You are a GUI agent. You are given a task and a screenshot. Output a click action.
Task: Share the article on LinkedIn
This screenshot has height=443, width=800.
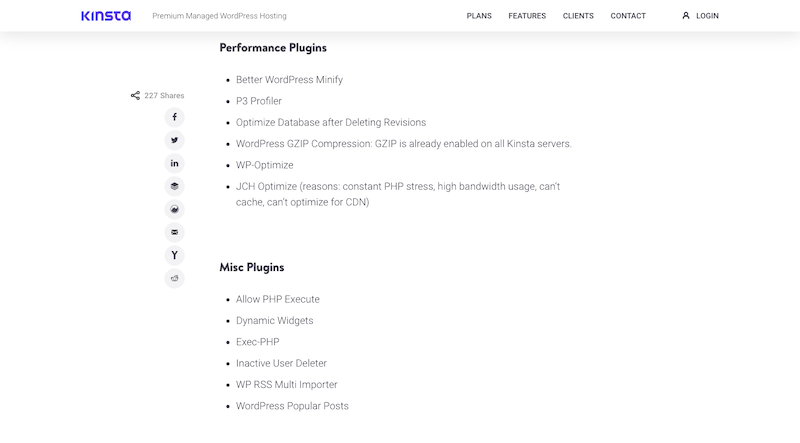(174, 163)
